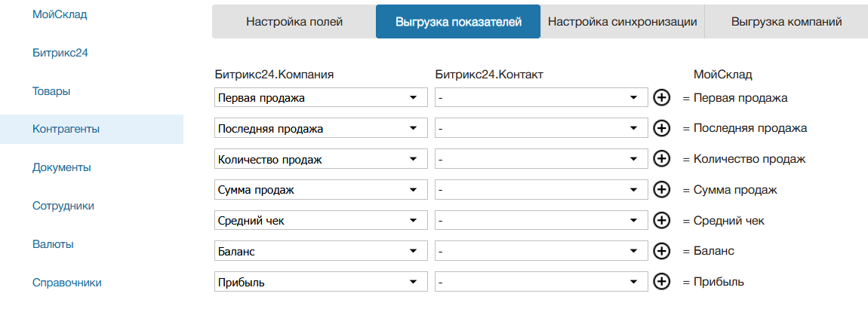
Task: Open the Товары section in the sidebar
Action: (52, 91)
